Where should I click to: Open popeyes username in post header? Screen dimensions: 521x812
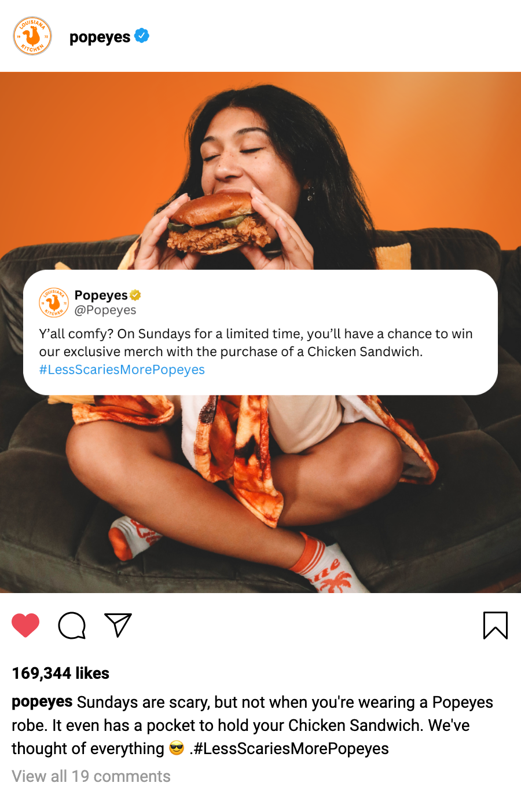pyautogui.click(x=100, y=37)
